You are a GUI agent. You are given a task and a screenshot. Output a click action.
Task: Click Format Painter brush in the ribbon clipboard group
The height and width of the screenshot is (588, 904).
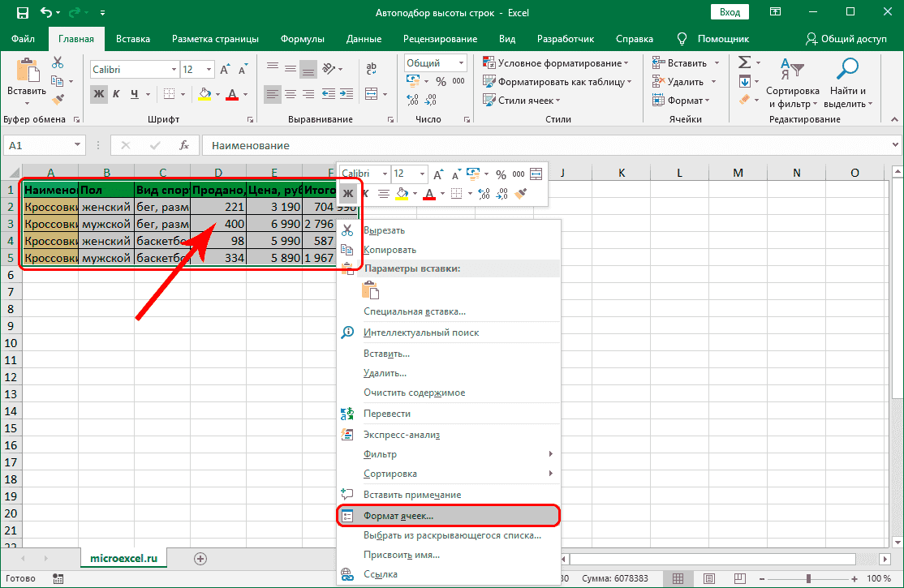coord(58,99)
